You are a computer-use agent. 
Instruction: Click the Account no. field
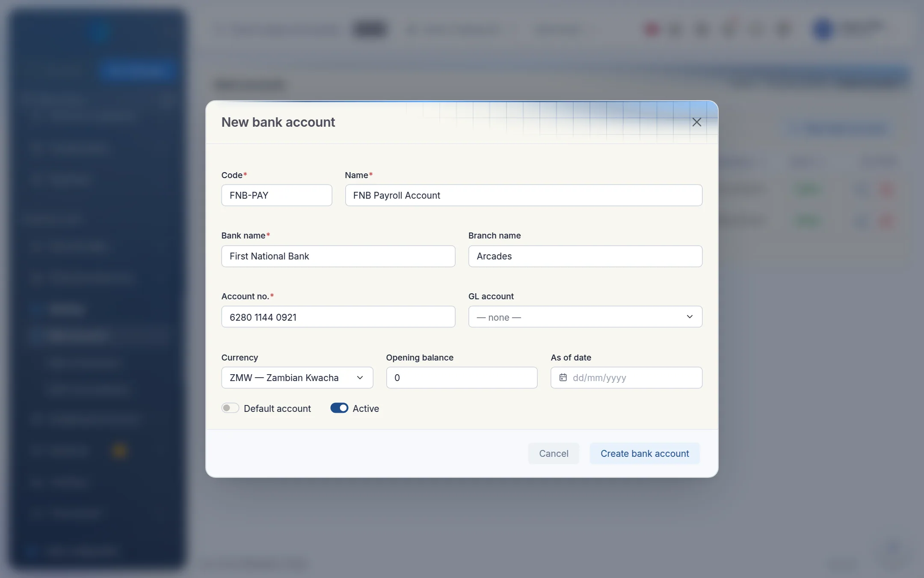click(x=338, y=317)
